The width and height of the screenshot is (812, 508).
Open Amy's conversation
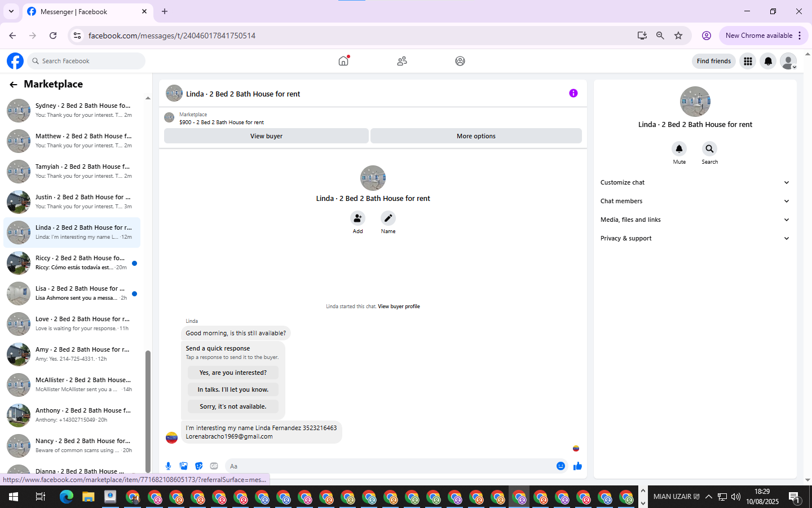[72, 354]
